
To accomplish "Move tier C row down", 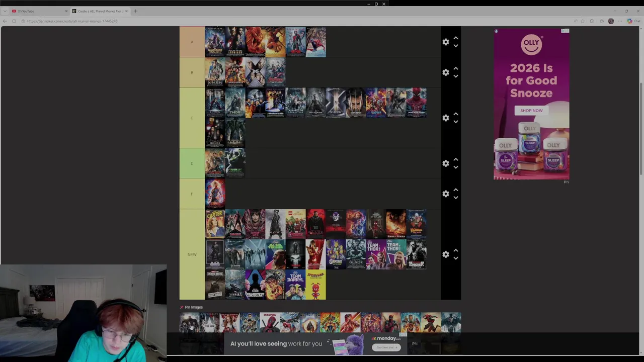I will 456,122.
